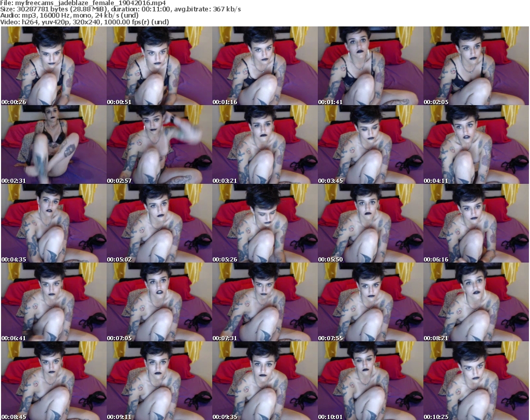Pick the thumbnail marked 00:02:05

476,66
